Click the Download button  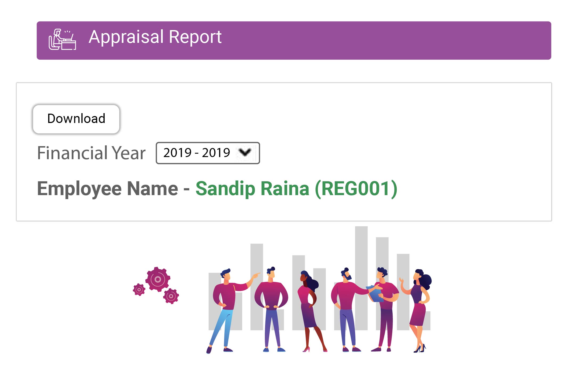(76, 119)
